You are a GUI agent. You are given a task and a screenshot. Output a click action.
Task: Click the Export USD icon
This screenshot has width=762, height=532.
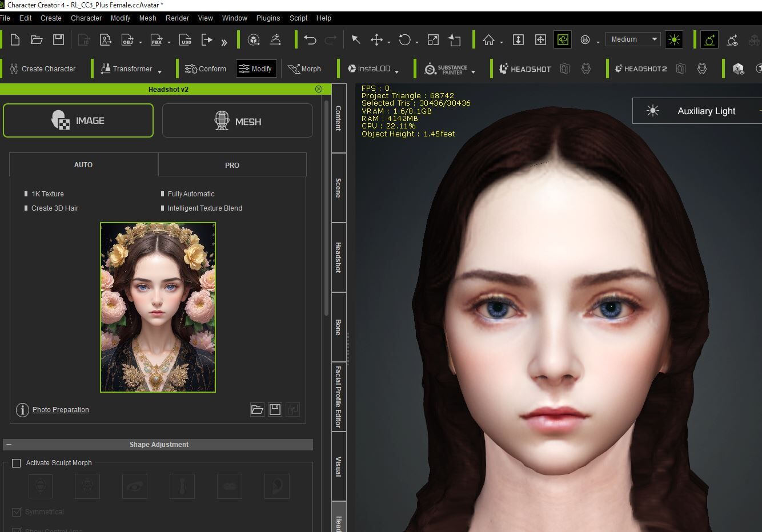pos(186,39)
